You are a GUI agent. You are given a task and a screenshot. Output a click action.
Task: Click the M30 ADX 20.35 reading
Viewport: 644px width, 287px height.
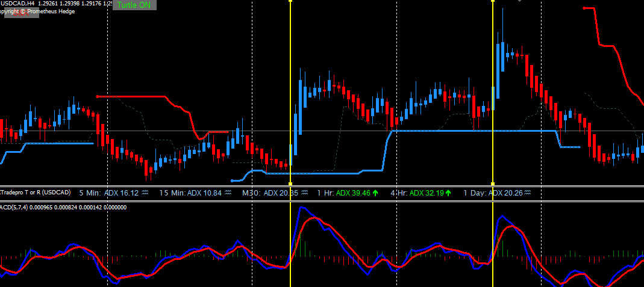[270, 193]
